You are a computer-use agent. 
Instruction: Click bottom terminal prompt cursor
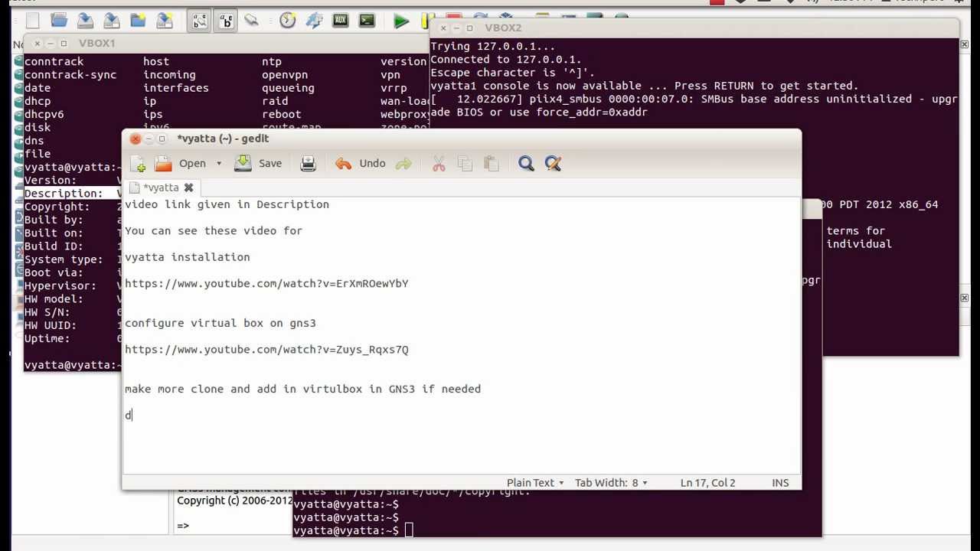click(x=409, y=530)
